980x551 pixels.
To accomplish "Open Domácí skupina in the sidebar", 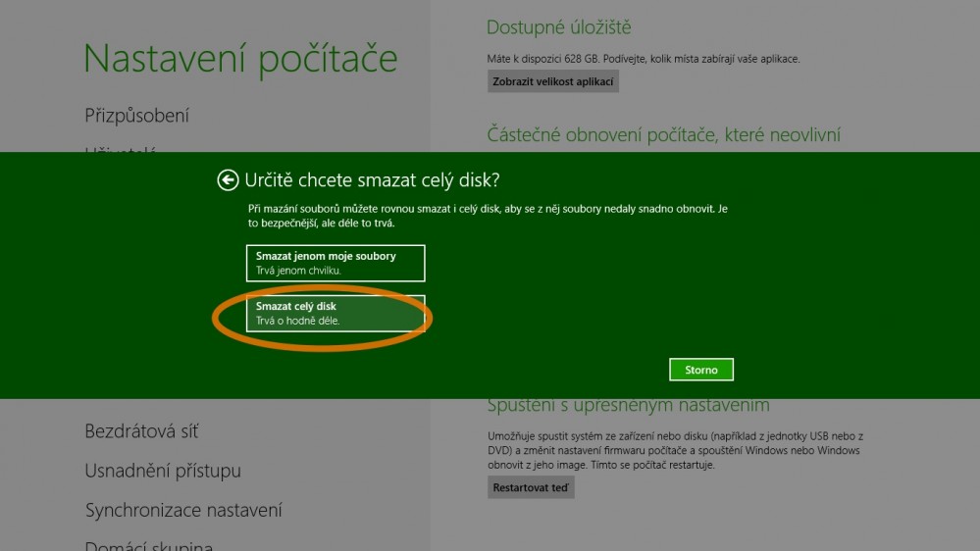I will [148, 544].
